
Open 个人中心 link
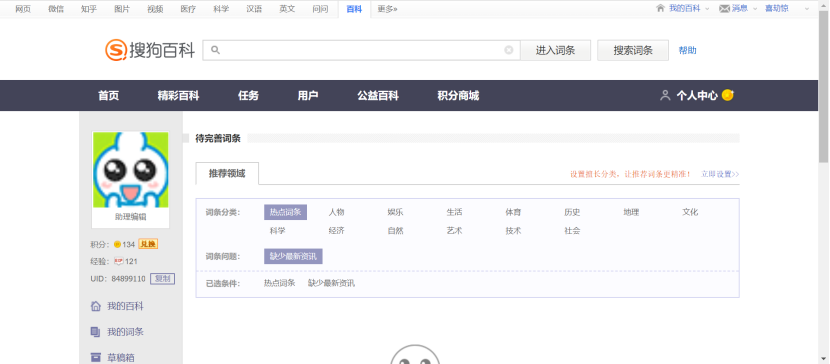(697, 96)
